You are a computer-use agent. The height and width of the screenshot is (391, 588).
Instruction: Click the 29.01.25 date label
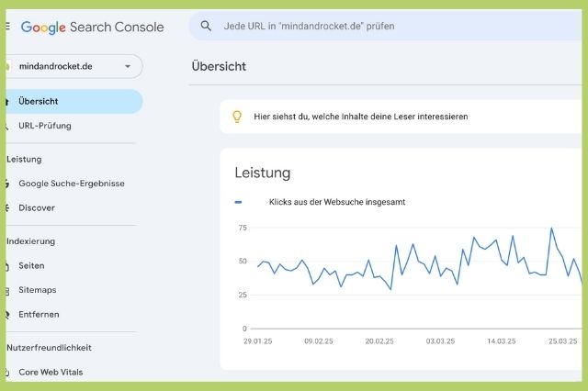point(257,341)
